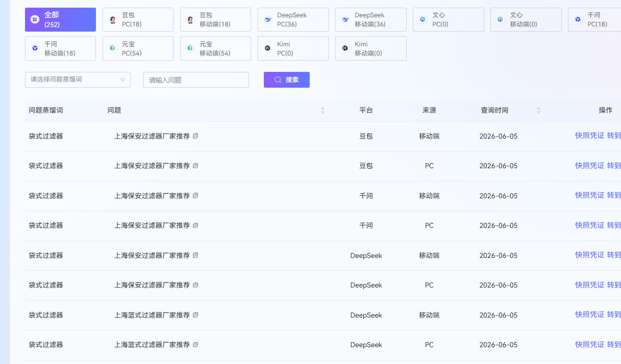Click the 千问 移动端(18) card icon

point(35,48)
